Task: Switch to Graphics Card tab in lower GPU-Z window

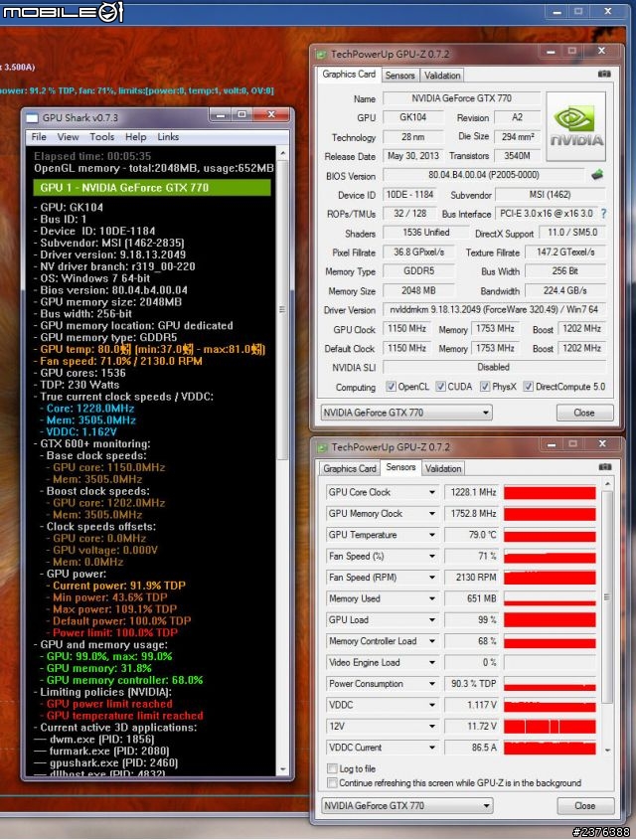Action: (350, 469)
